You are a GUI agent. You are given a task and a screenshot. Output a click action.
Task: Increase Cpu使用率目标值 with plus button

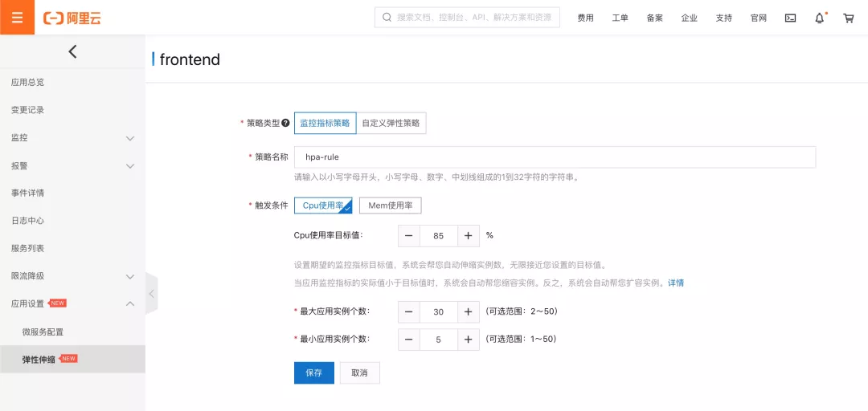click(469, 236)
